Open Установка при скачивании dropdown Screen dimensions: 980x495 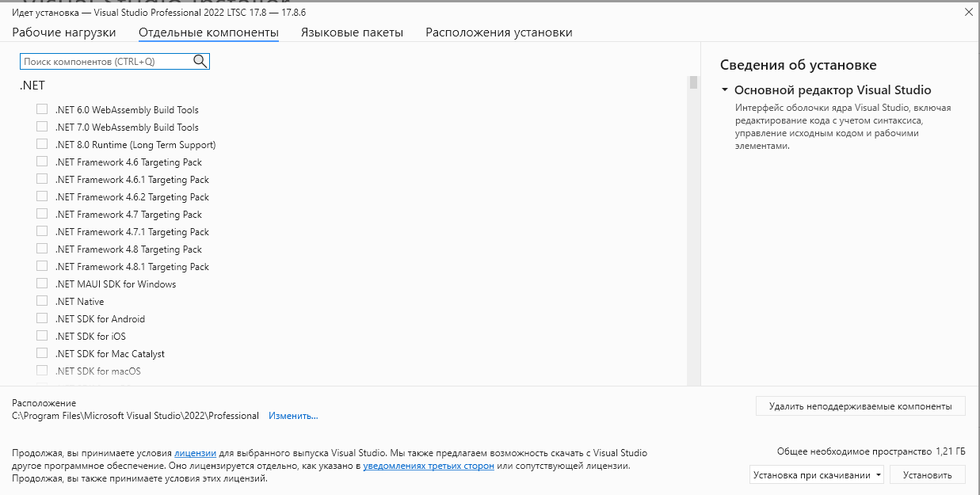817,475
